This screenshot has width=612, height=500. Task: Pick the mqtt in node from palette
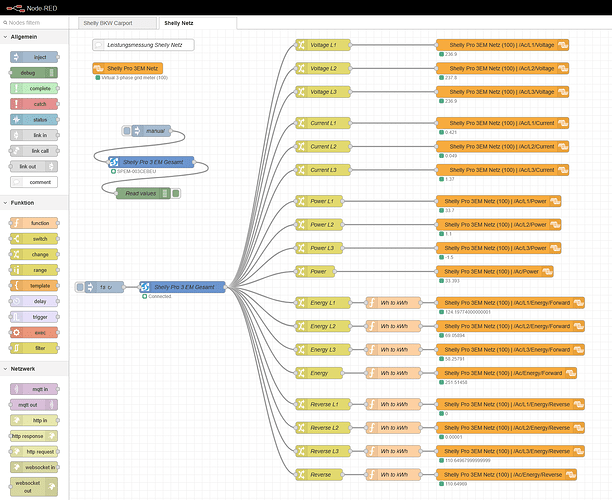[x=34, y=389]
